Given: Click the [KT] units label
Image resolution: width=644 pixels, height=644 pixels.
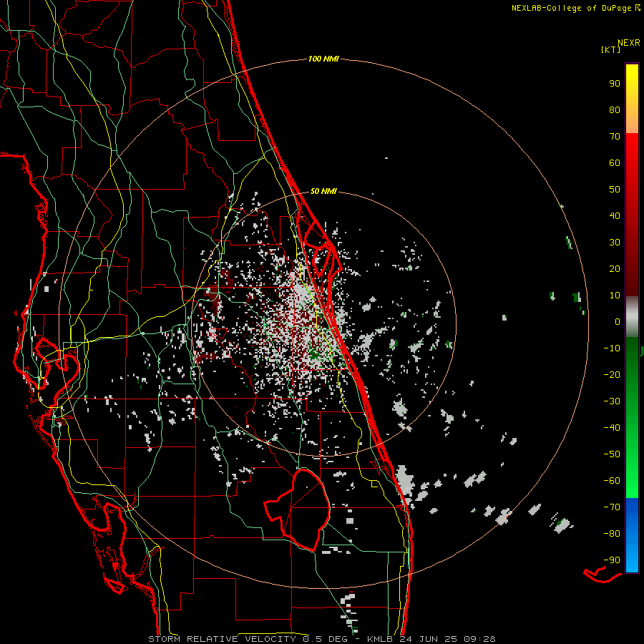Looking at the screenshot, I should (611, 49).
